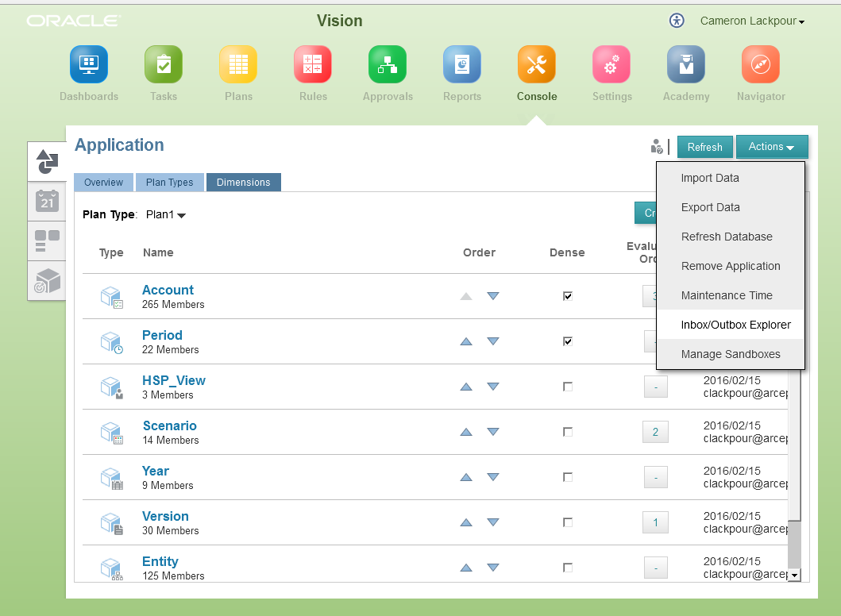Open the Dashboards icon

88,64
